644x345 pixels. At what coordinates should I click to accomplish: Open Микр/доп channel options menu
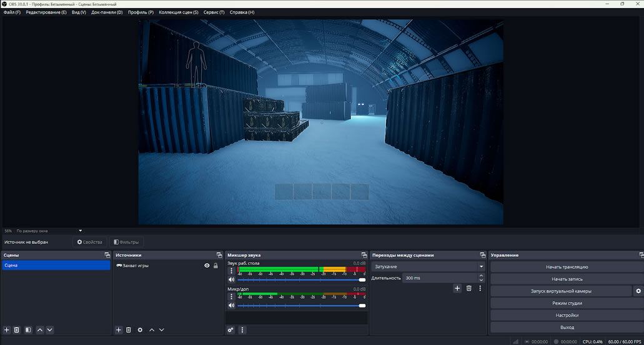231,296
